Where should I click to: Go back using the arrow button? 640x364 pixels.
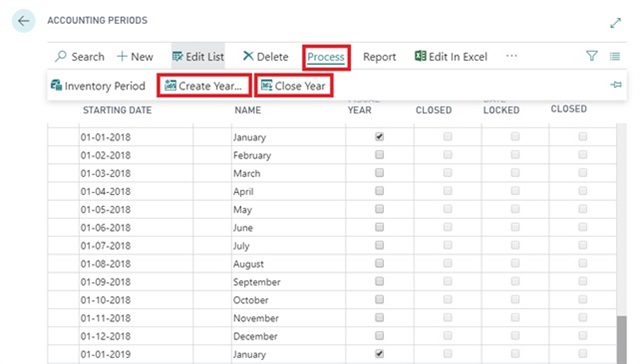tap(24, 21)
